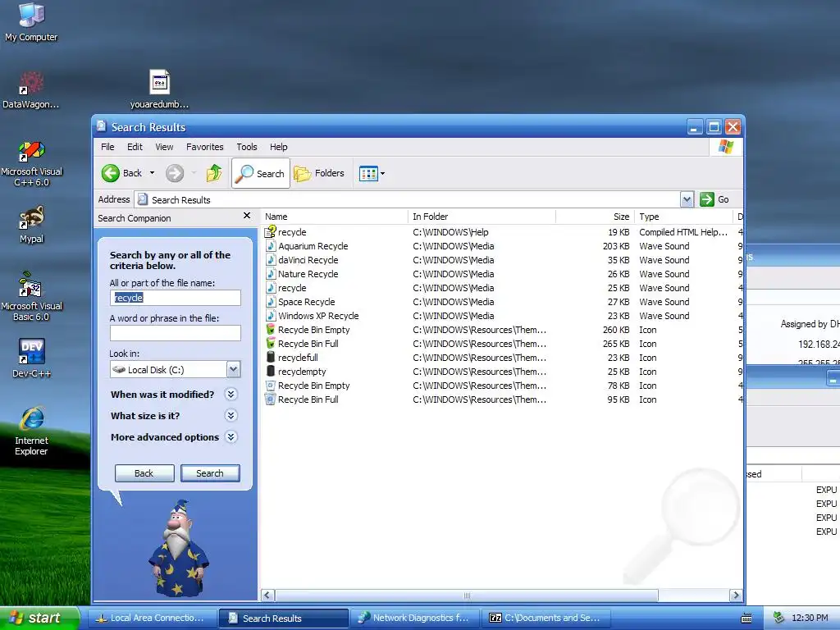Open the Help menu
840x630 pixels.
(278, 147)
